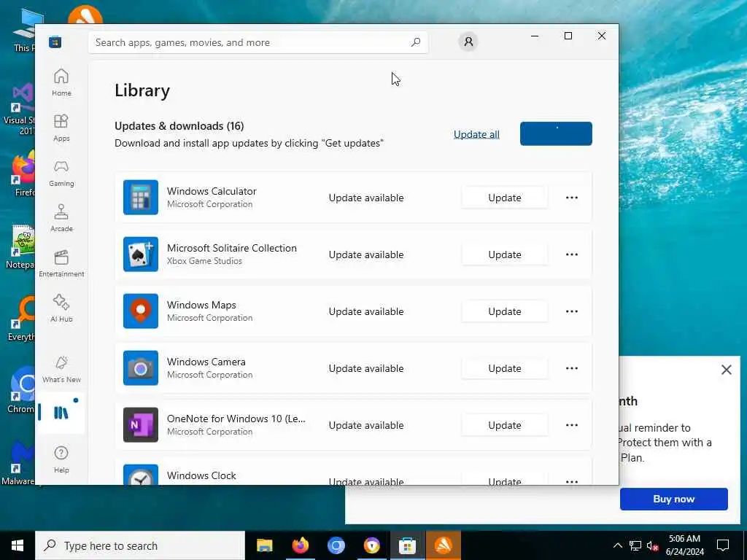
Task: Open the Home section in the sidebar
Action: 61,82
